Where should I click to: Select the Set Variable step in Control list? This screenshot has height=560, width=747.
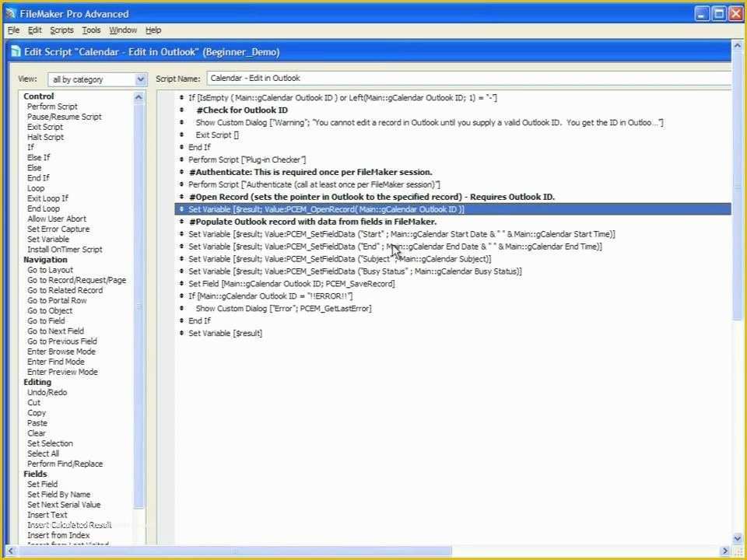48,239
